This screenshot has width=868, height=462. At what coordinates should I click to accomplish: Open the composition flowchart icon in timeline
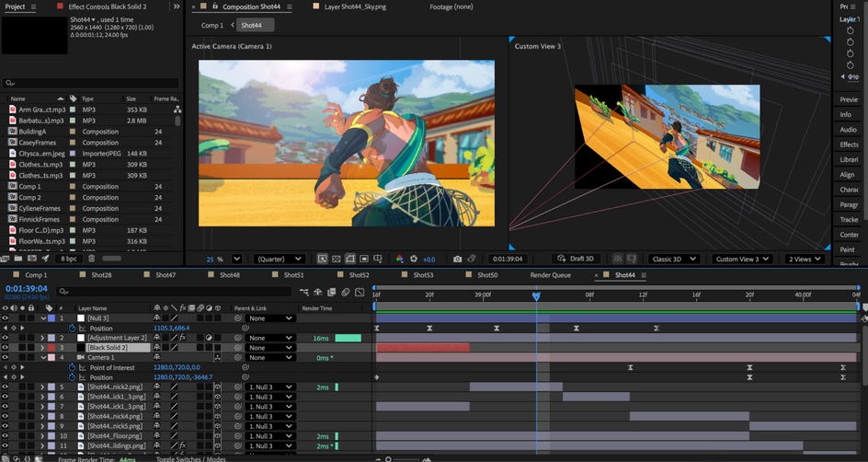tap(304, 292)
